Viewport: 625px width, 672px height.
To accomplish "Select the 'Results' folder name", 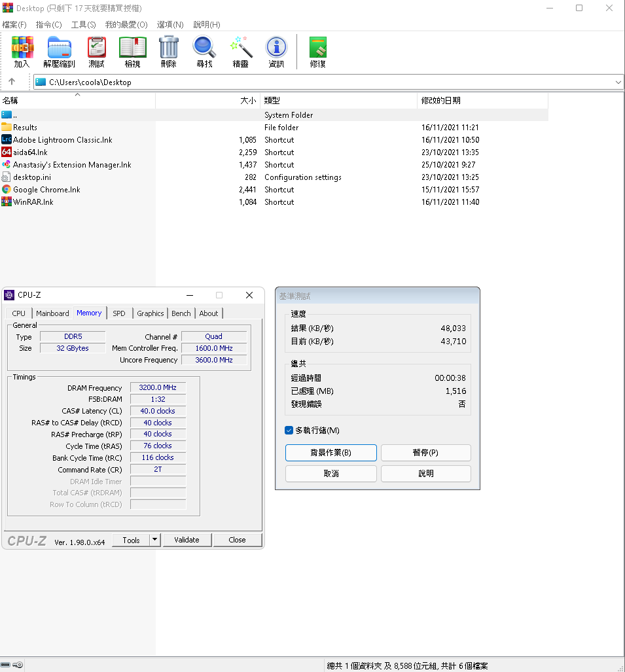I will pyautogui.click(x=25, y=128).
